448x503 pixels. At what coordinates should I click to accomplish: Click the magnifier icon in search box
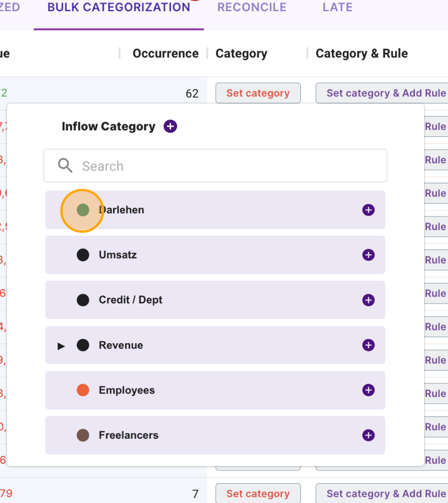click(65, 165)
